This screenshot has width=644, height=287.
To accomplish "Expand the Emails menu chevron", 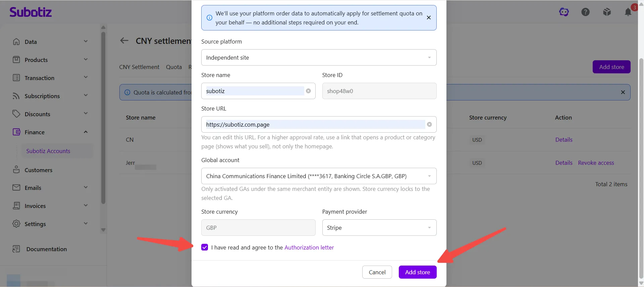I will pos(86,187).
